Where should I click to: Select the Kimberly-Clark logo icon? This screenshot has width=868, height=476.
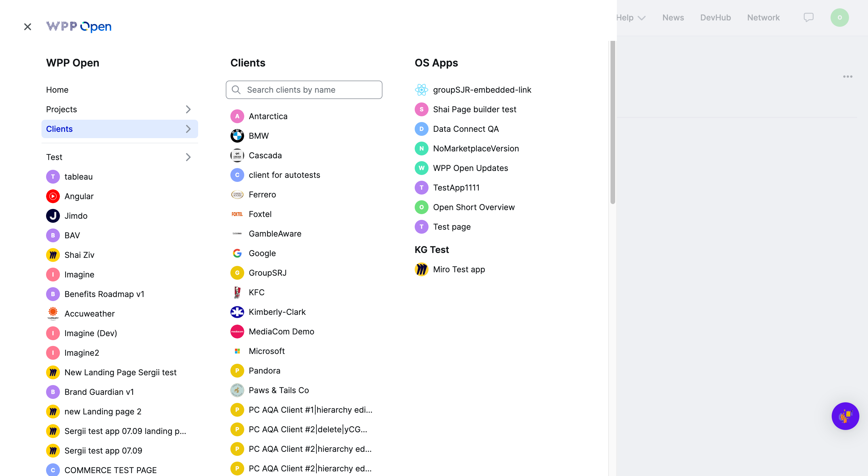tap(237, 312)
